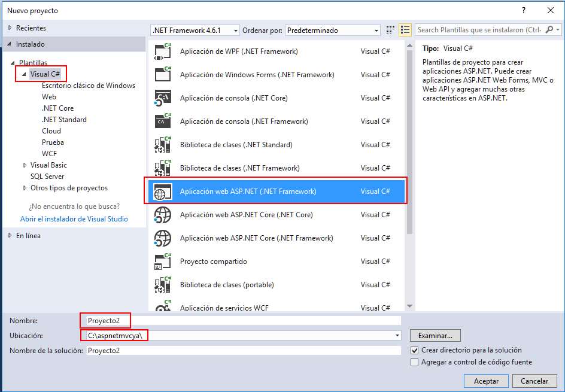This screenshot has width=565, height=392.
Task: Select 'Aplicación web ASP.NET Core (.NET Core)' text
Action: click(246, 215)
